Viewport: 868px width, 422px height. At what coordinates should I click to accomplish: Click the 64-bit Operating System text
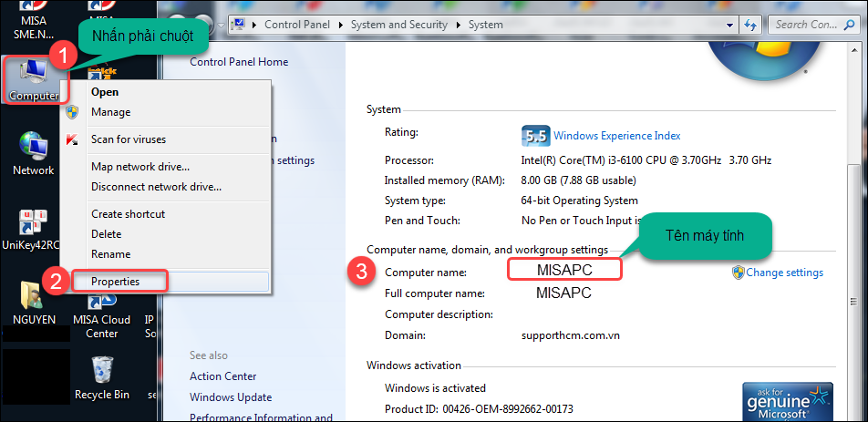pyautogui.click(x=580, y=201)
